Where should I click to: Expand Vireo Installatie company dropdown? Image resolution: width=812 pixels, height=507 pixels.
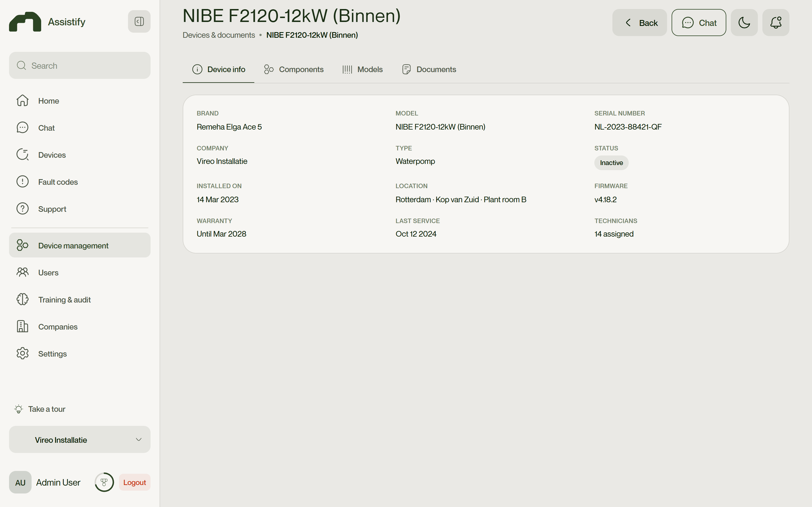point(80,440)
